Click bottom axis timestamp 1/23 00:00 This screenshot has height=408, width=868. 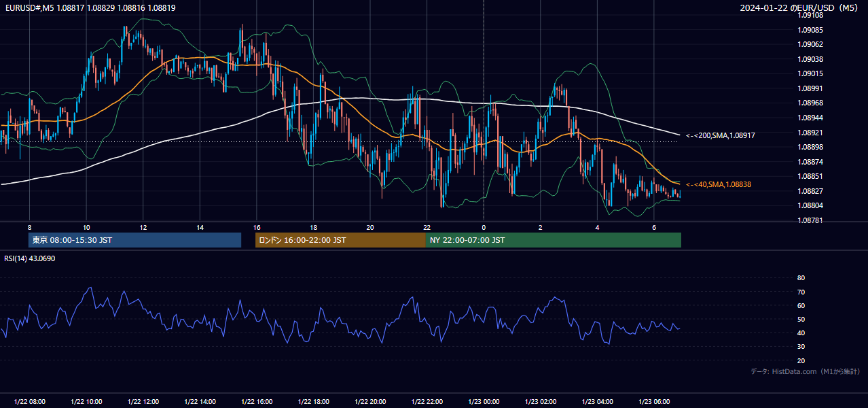tap(484, 402)
